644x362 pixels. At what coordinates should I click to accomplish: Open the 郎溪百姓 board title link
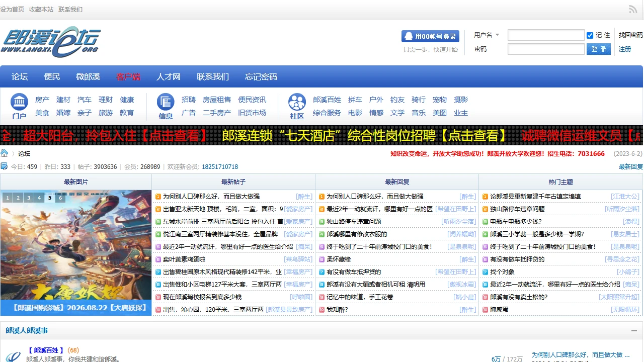coord(46,350)
